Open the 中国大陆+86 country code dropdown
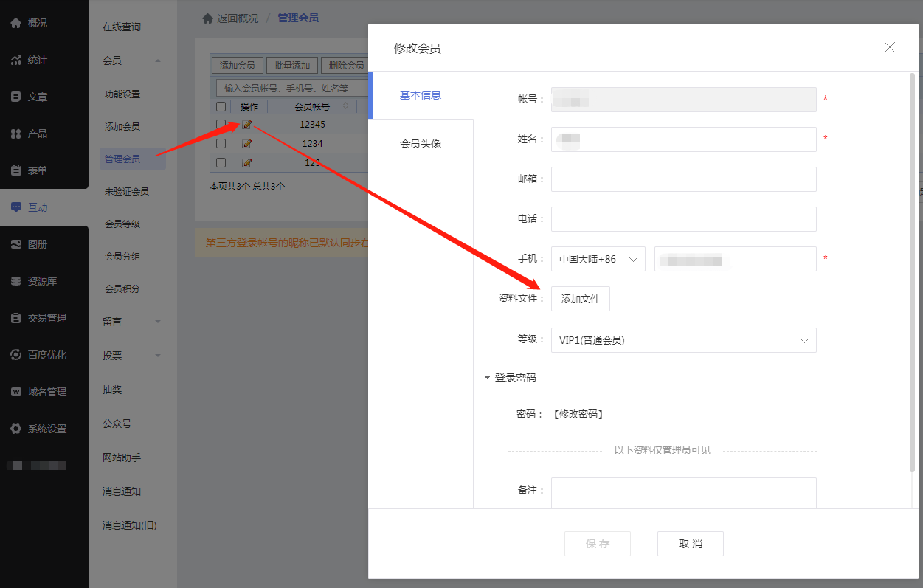 coord(598,259)
